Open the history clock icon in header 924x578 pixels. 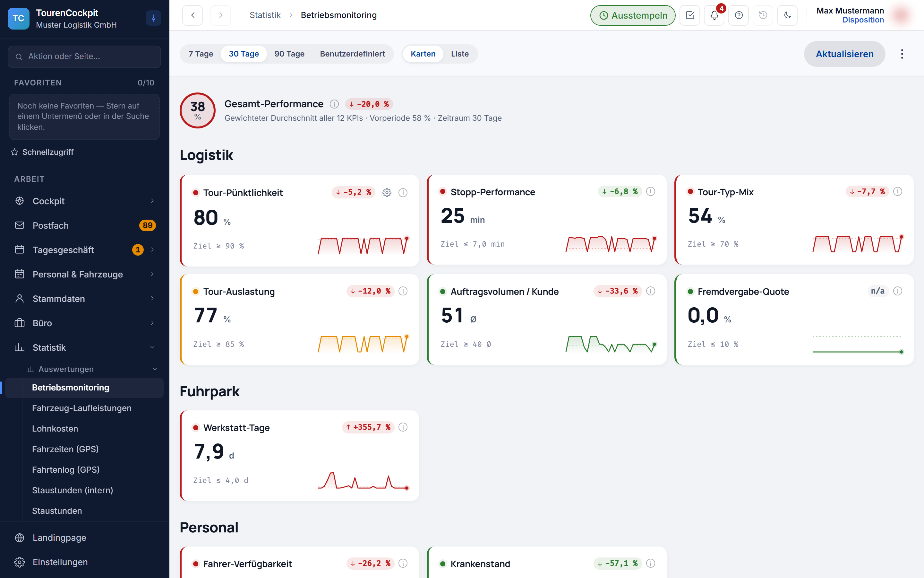coord(763,15)
